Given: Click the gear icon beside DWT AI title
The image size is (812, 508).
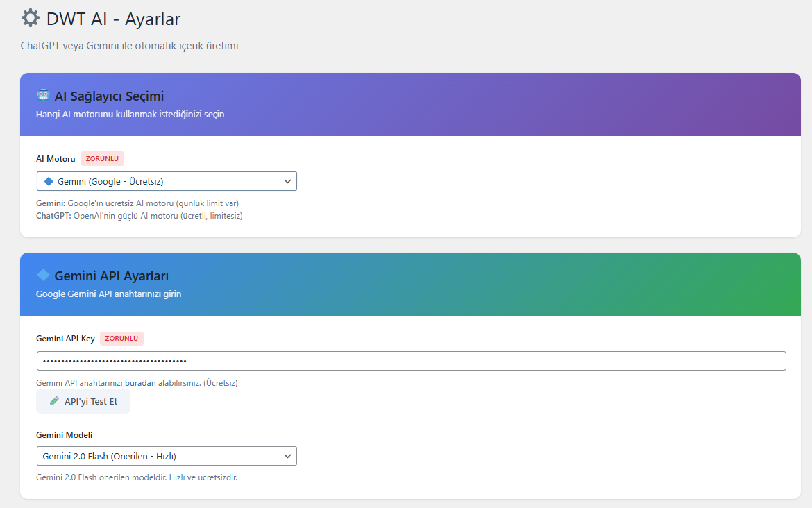Looking at the screenshot, I should click(31, 18).
